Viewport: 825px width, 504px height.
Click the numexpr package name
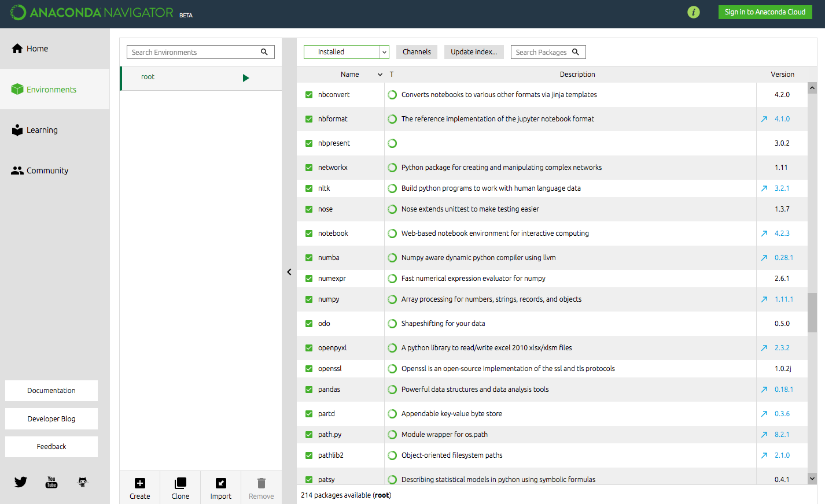[332, 279]
